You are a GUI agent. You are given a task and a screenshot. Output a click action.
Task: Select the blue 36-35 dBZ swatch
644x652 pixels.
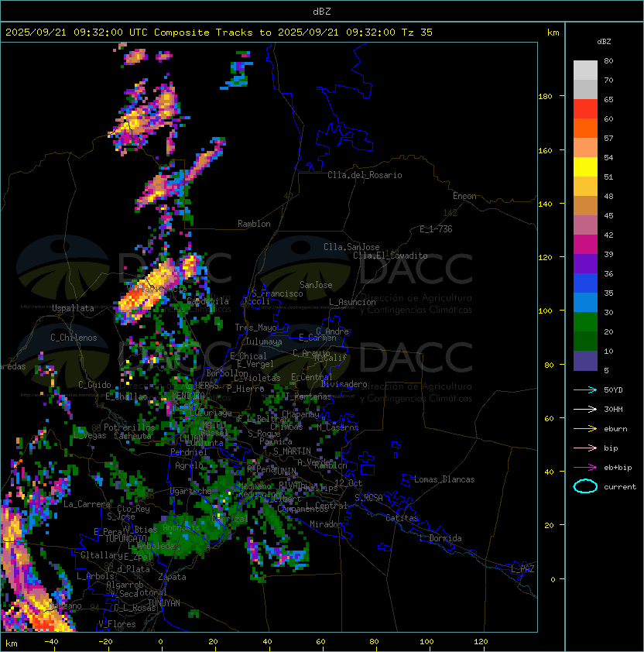point(585,283)
